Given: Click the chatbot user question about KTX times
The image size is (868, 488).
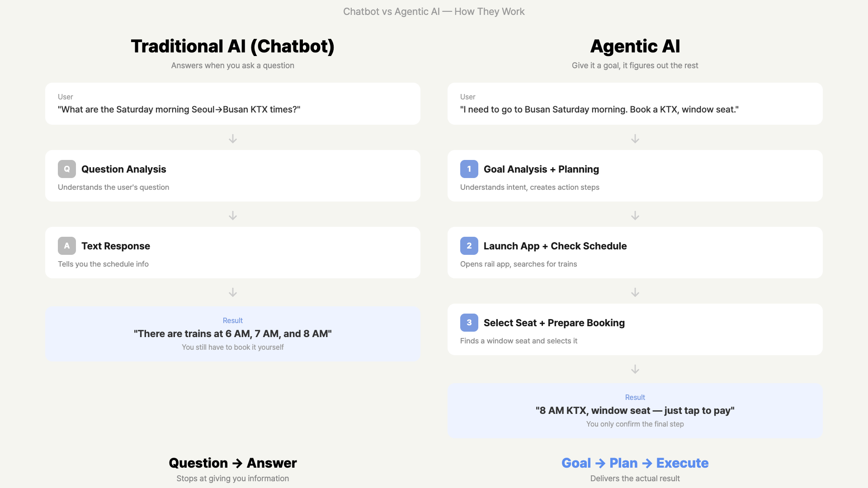Looking at the screenshot, I should (179, 109).
